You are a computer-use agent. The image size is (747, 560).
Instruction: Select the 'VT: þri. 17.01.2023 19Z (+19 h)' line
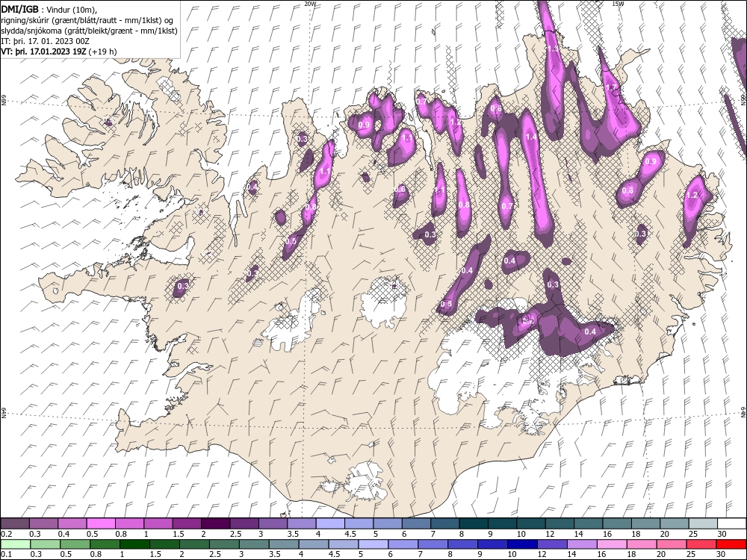pyautogui.click(x=58, y=52)
